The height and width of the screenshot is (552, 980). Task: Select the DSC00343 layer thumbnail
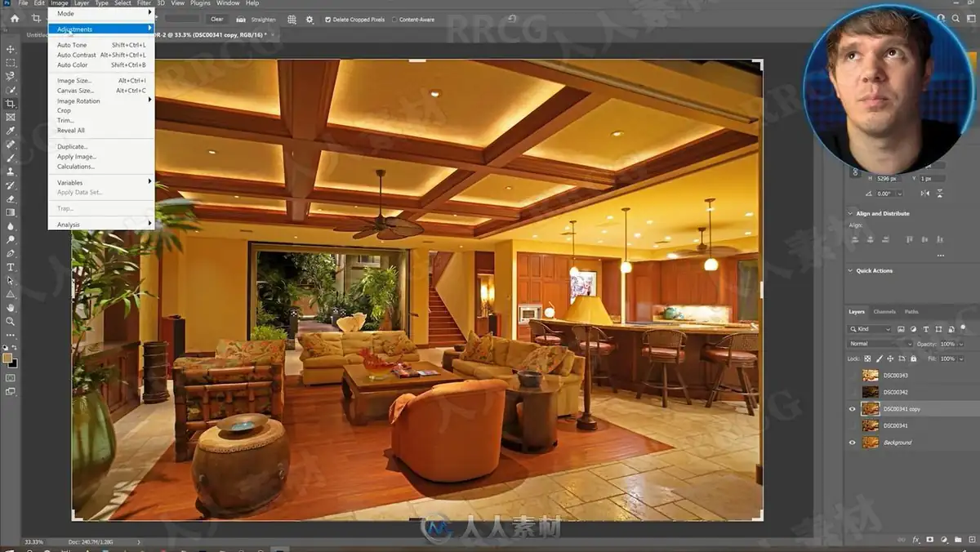[871, 376]
